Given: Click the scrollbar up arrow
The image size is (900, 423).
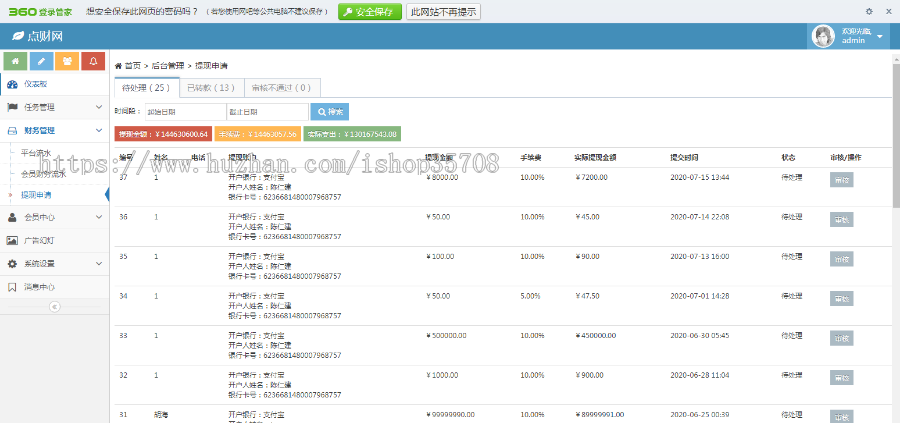Looking at the screenshot, I should click(x=897, y=59).
